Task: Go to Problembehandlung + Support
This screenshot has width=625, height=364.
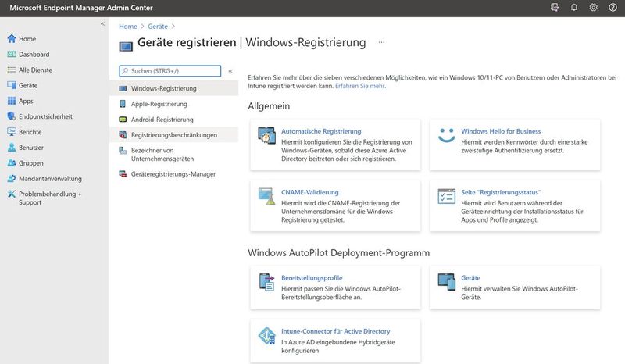Action: [x=50, y=198]
